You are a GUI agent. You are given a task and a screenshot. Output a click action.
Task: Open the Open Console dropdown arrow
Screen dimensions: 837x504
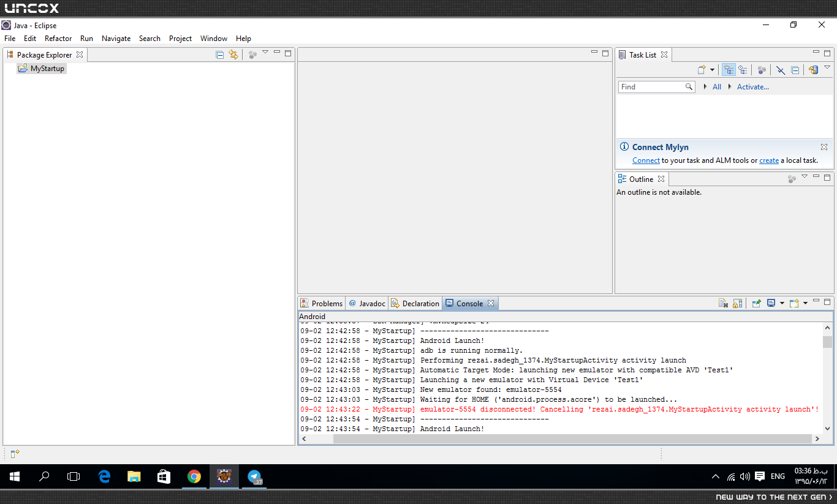point(805,303)
